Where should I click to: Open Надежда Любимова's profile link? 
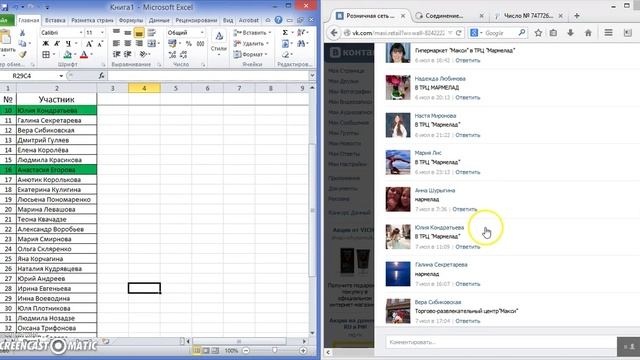(440, 78)
